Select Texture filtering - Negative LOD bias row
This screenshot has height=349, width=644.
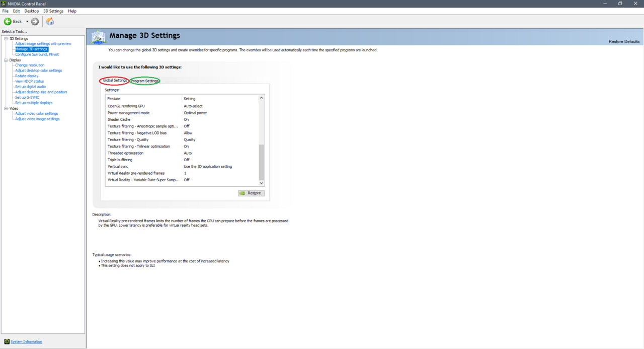coord(182,133)
